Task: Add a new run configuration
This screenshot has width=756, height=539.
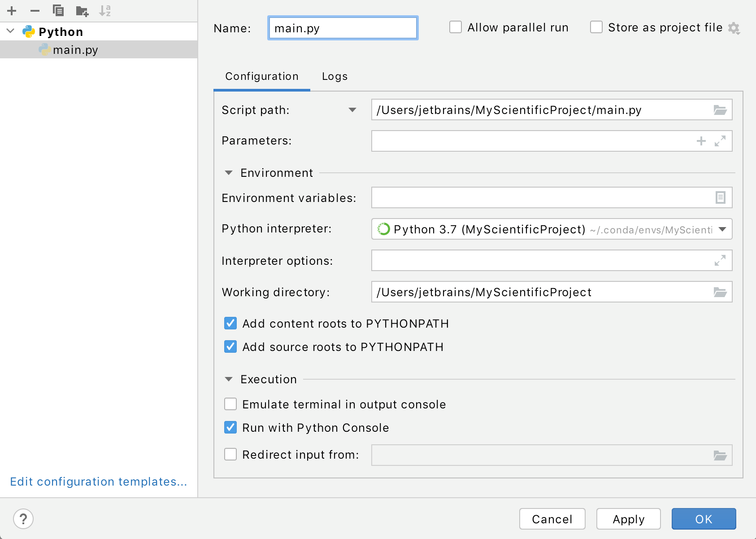Action: click(12, 11)
